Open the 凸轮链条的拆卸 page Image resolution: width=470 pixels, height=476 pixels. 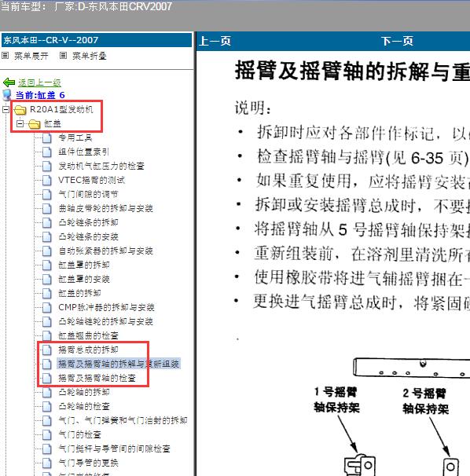tap(88, 222)
